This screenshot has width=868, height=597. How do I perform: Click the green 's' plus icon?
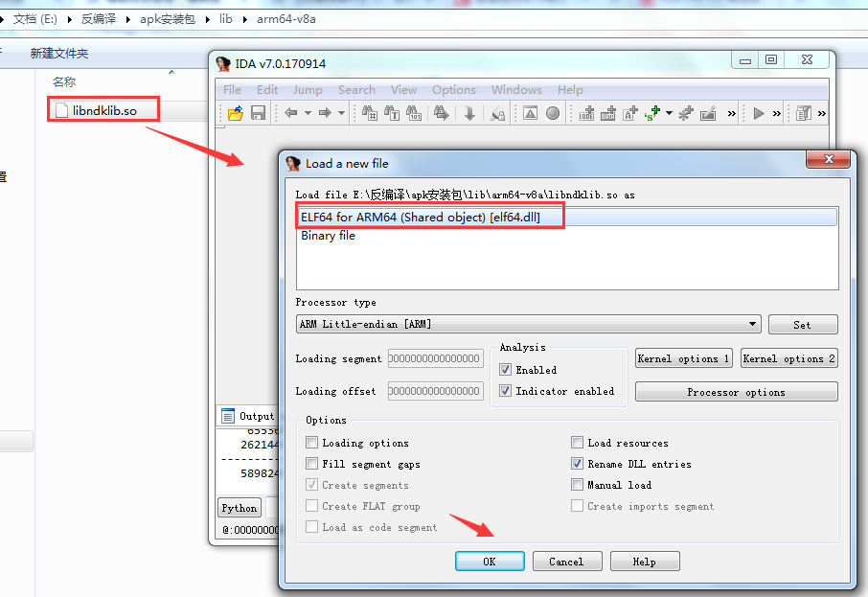tap(652, 113)
